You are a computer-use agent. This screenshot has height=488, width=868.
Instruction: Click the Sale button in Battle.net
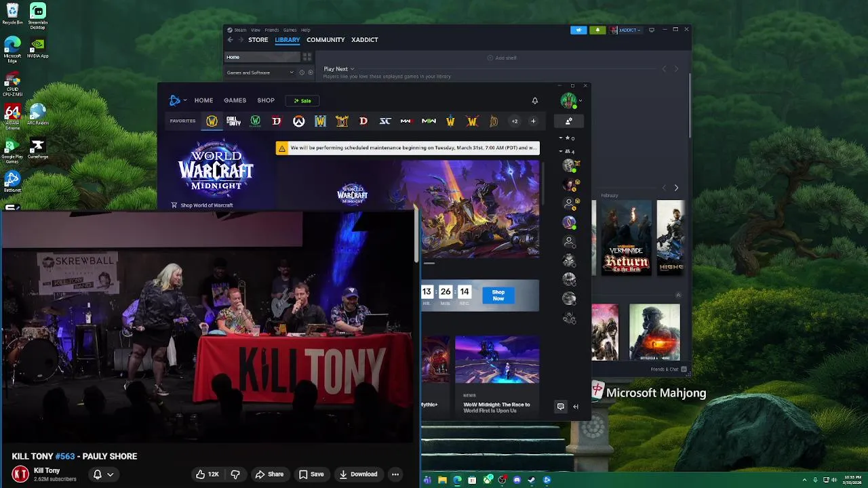302,100
